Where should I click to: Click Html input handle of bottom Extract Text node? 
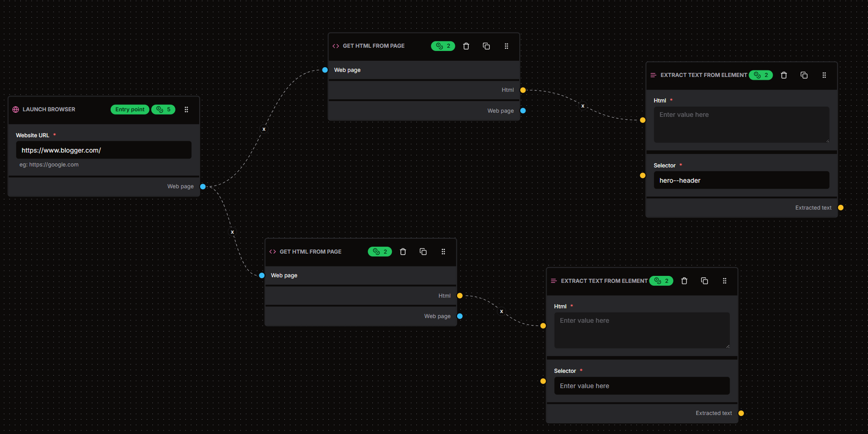pyautogui.click(x=543, y=326)
